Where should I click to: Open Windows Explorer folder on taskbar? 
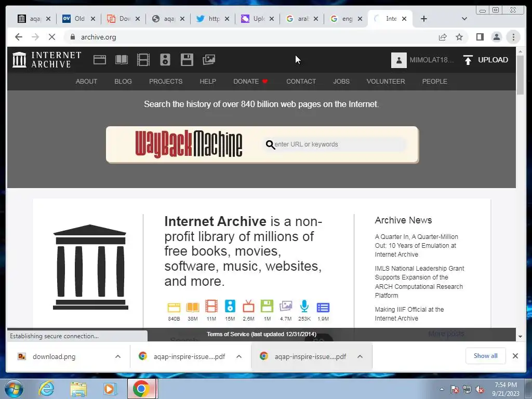point(78,389)
